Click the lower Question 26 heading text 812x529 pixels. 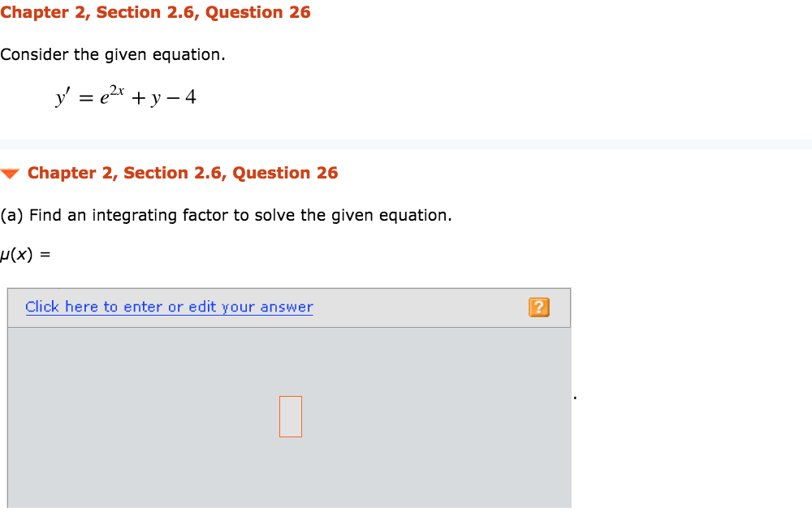coord(183,173)
